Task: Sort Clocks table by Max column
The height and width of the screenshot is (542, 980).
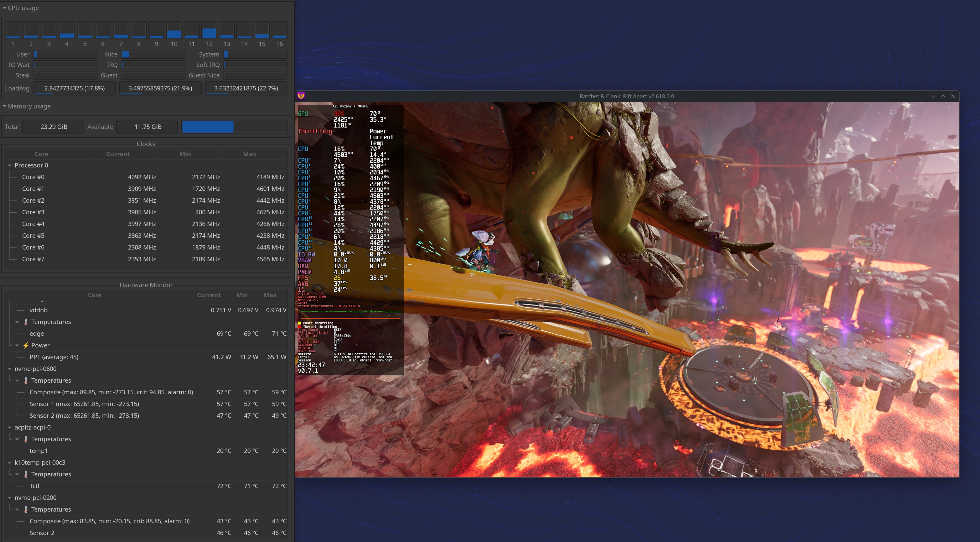Action: pyautogui.click(x=249, y=154)
